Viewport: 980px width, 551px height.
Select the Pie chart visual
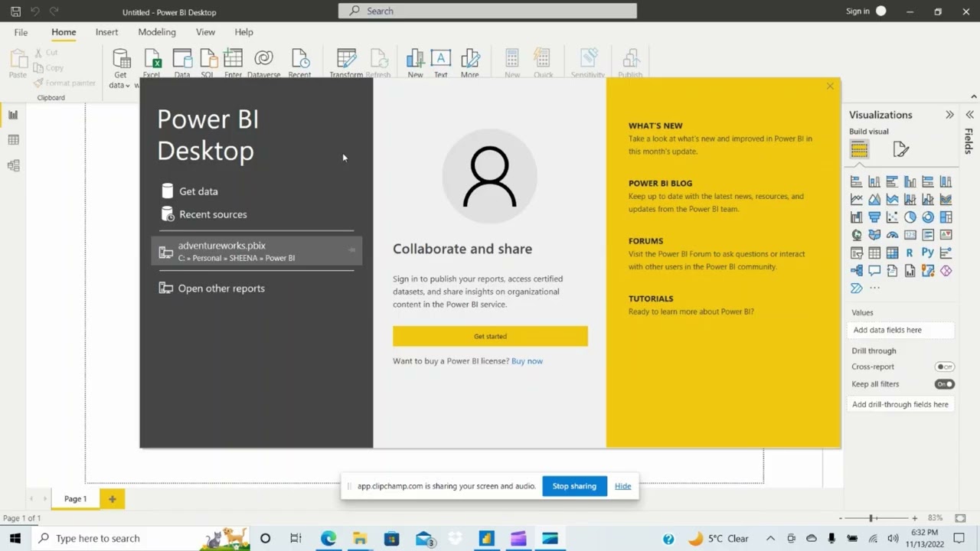(x=910, y=217)
